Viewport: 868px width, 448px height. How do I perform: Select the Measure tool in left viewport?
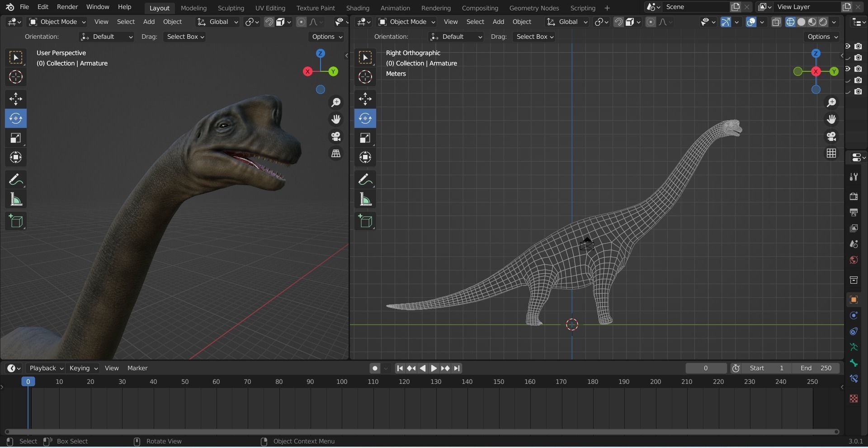(x=16, y=199)
